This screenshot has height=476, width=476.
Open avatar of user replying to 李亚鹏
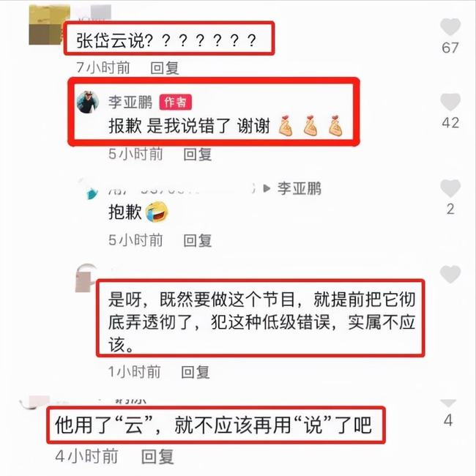tap(89, 190)
